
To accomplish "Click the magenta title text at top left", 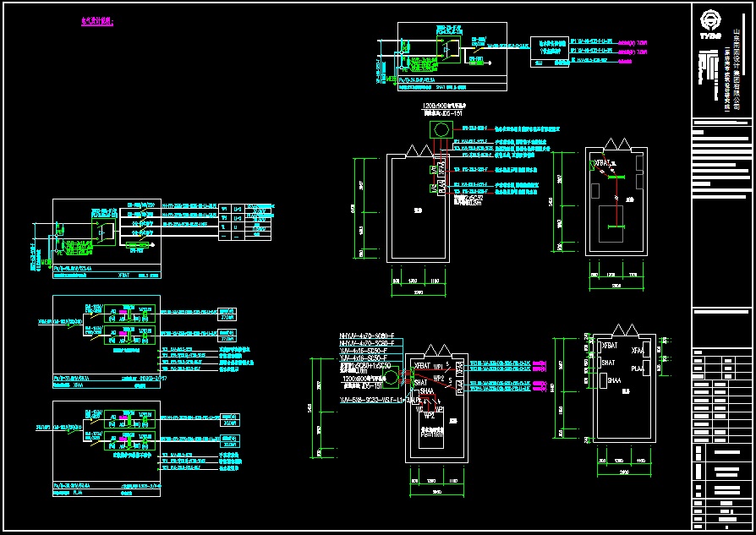I will point(96,20).
